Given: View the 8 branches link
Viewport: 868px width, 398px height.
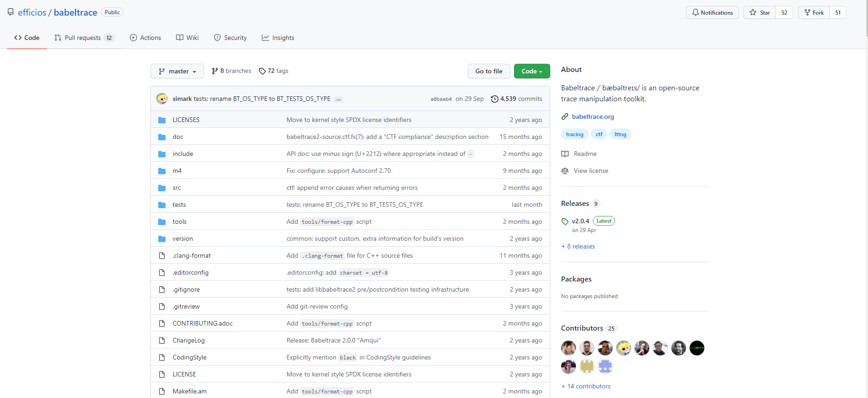Looking at the screenshot, I should [232, 71].
